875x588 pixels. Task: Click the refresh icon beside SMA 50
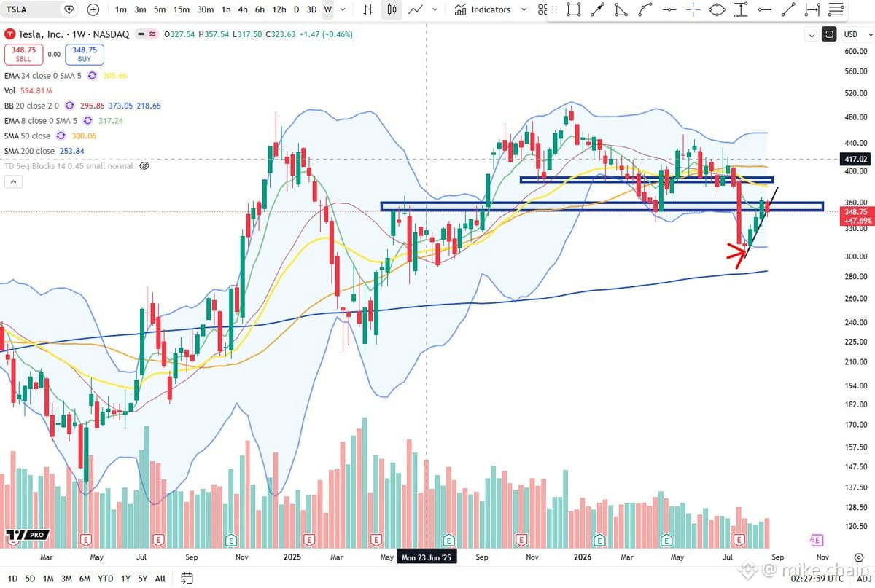pos(61,136)
